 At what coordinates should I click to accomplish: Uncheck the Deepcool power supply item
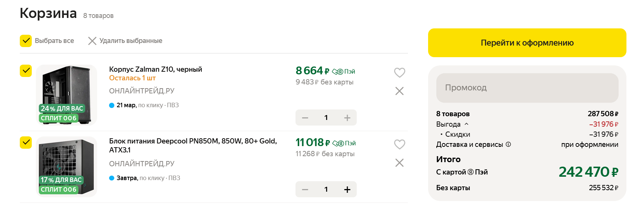tap(26, 142)
